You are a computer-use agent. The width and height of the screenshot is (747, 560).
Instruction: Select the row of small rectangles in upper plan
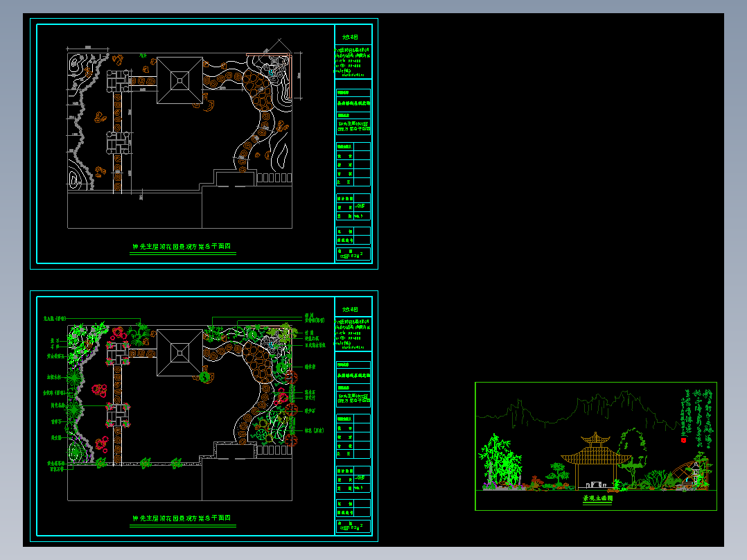[x=274, y=177]
